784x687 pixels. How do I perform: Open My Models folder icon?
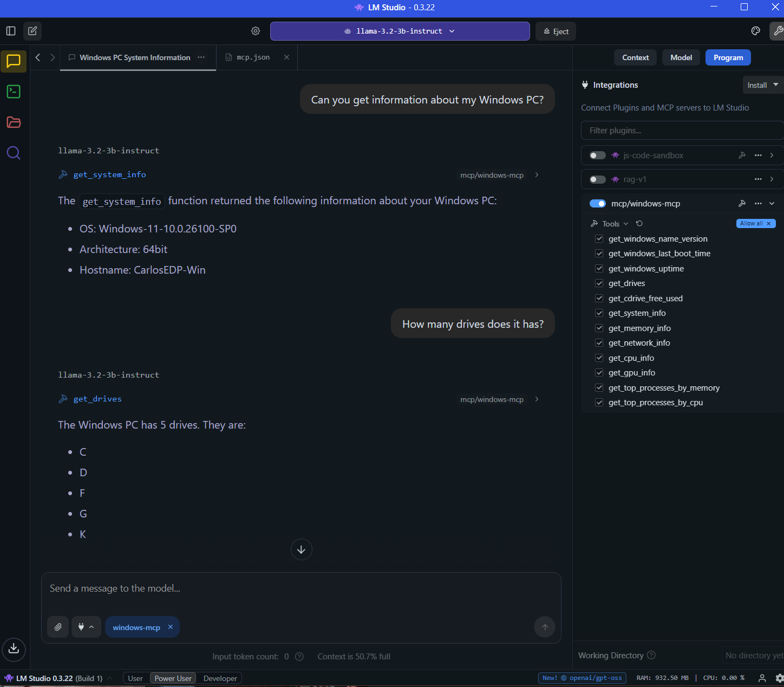click(14, 122)
